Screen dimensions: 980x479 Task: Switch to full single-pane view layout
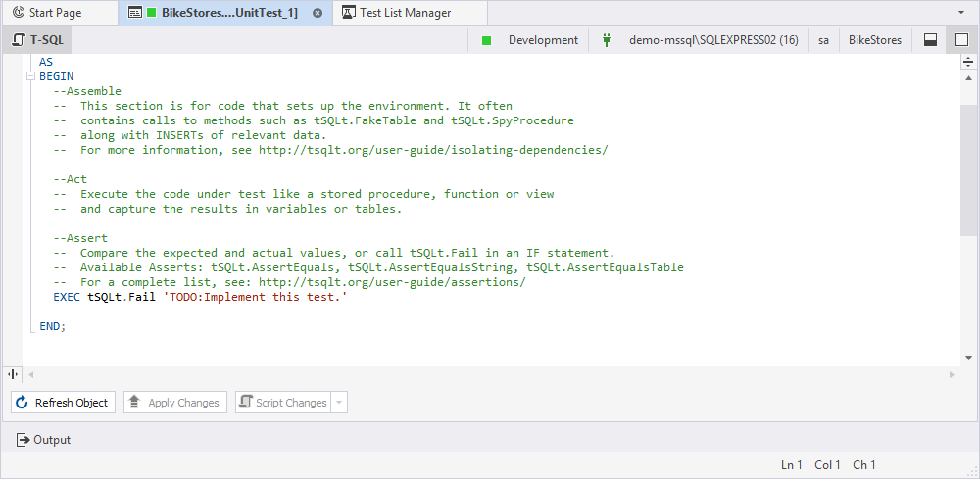[961, 40]
